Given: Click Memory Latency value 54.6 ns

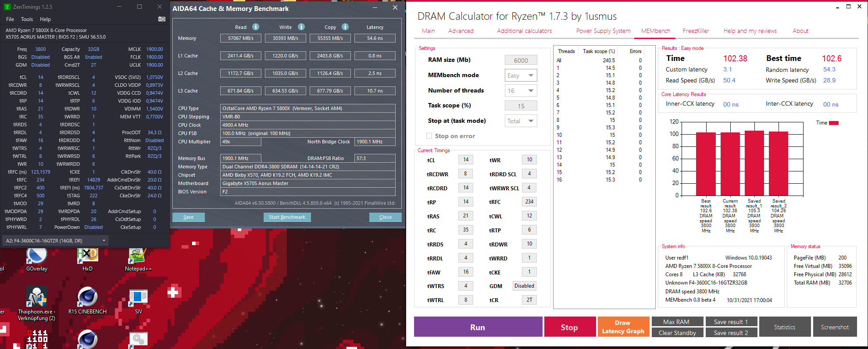Looking at the screenshot, I should 375,38.
